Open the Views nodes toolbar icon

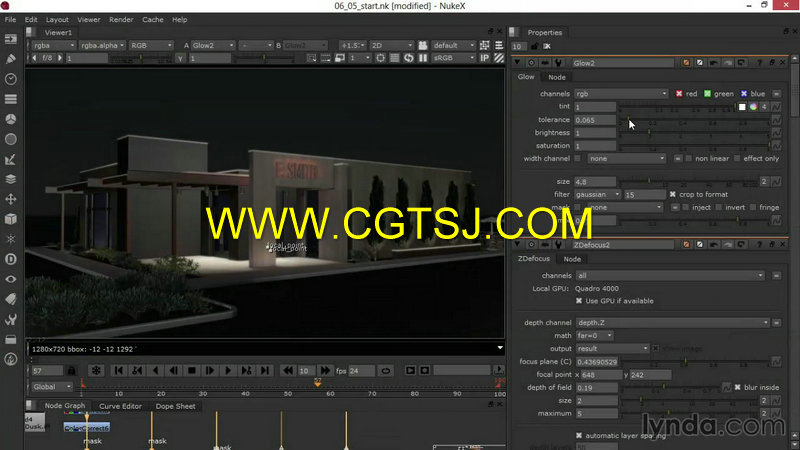pyautogui.click(x=11, y=279)
